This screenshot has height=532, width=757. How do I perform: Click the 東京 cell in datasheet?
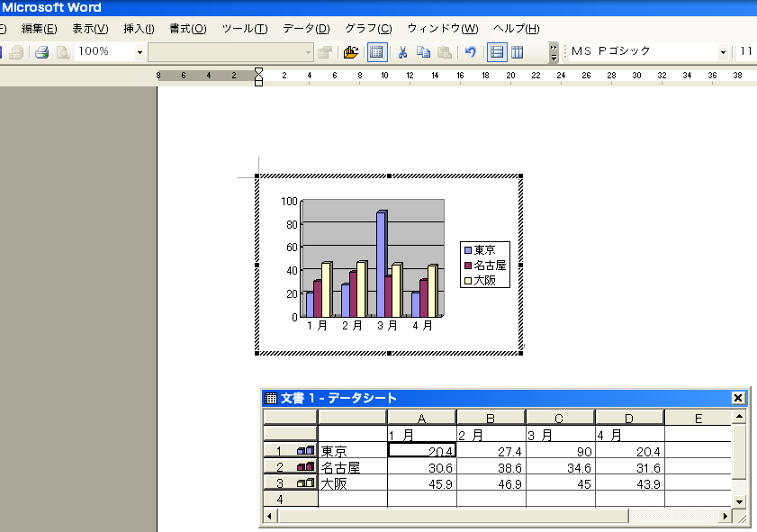(x=353, y=451)
